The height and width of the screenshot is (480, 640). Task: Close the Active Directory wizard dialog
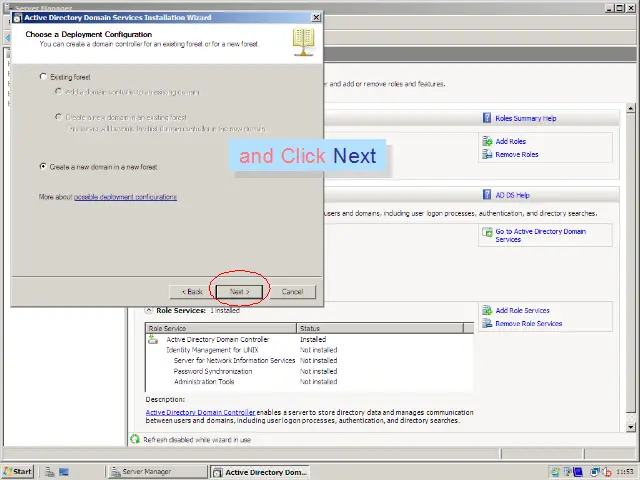tap(316, 17)
